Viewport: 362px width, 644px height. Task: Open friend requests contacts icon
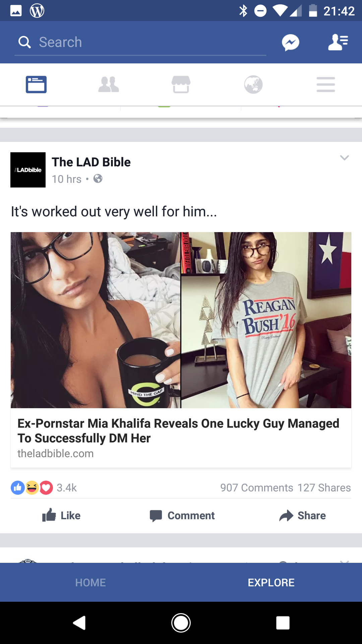point(338,42)
